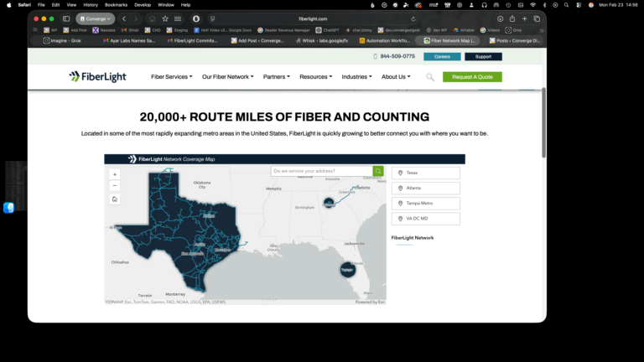Click the Careers button

[442, 57]
